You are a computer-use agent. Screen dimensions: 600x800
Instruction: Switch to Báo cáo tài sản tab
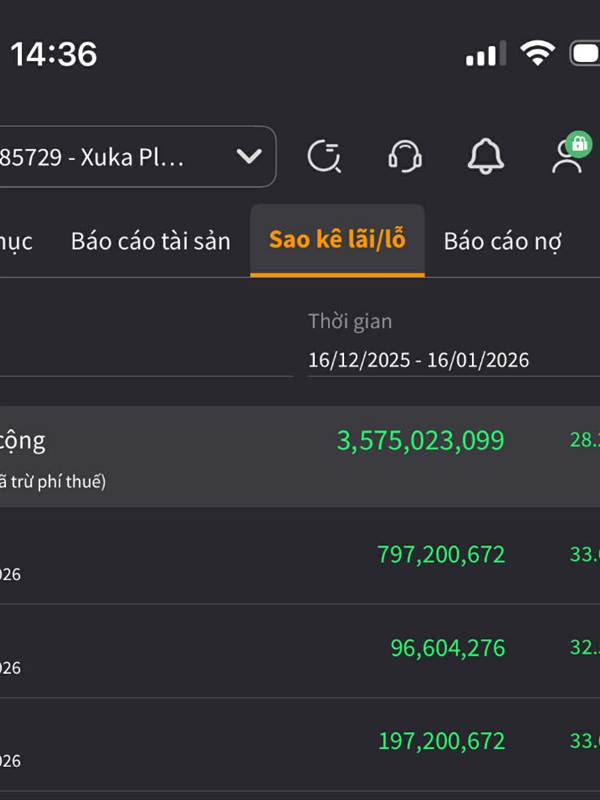[150, 241]
